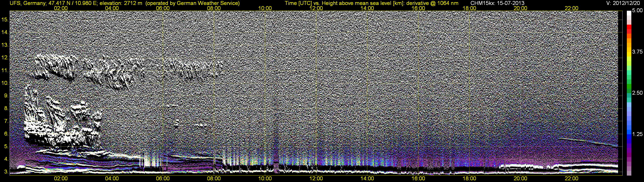Click 'derivative @ 1064 nm' text
The height and width of the screenshot is (182, 644).
pos(432,3)
